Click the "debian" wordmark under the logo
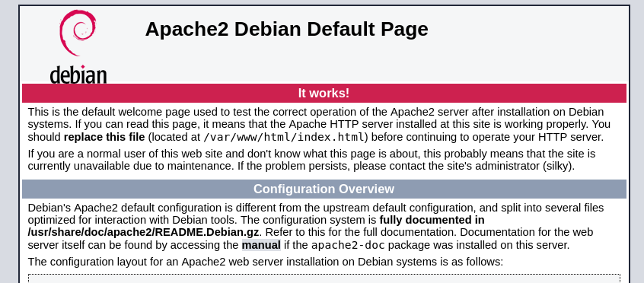 pos(78,75)
